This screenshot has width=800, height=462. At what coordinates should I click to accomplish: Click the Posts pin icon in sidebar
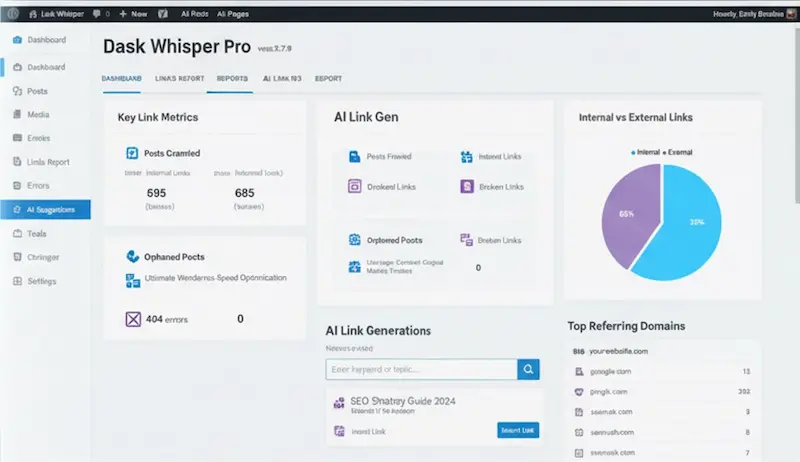pyautogui.click(x=17, y=91)
